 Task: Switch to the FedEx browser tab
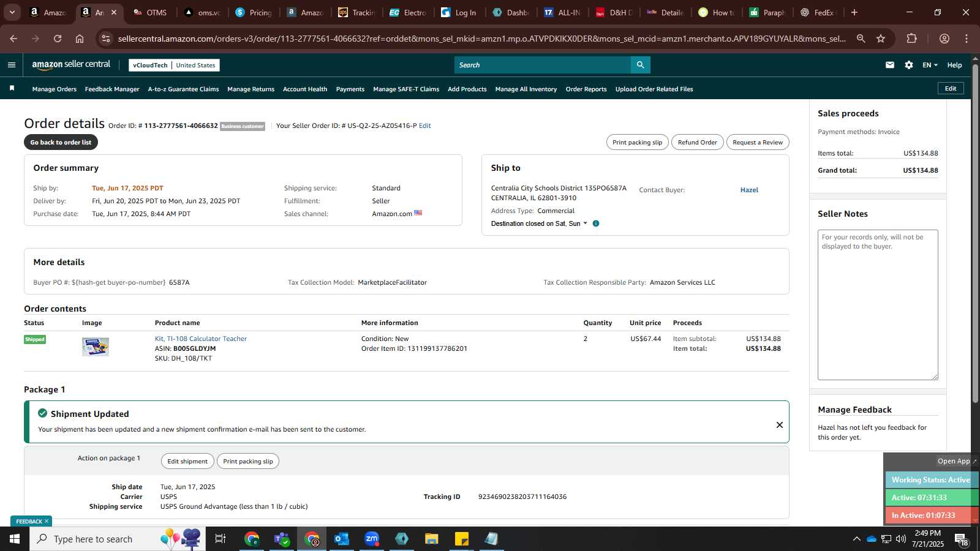point(820,12)
